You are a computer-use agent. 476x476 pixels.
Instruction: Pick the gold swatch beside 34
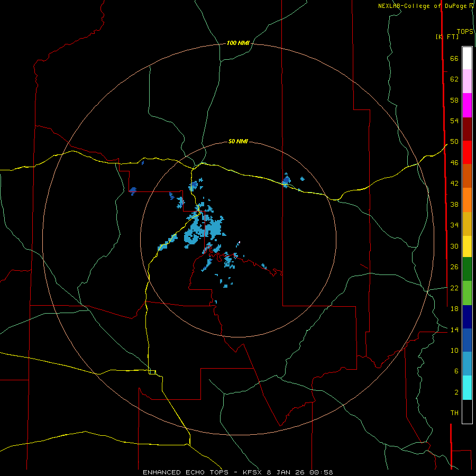coord(467,224)
